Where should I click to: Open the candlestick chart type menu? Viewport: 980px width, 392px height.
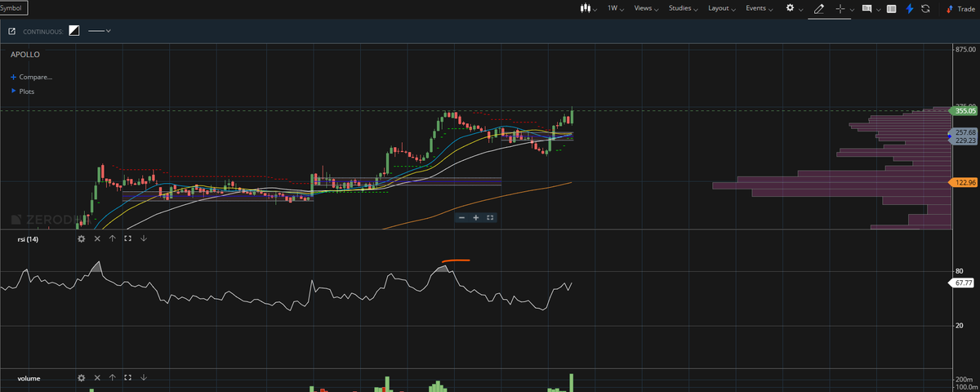point(587,8)
